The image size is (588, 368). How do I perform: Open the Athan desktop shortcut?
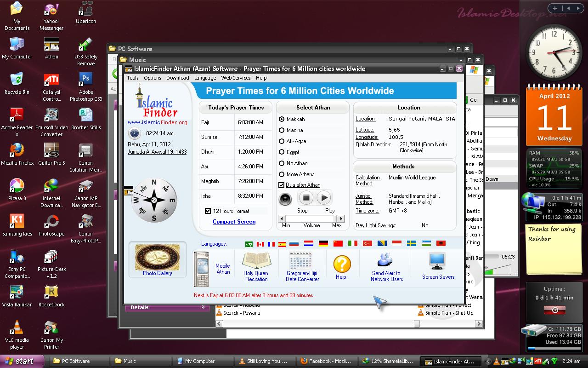51,48
